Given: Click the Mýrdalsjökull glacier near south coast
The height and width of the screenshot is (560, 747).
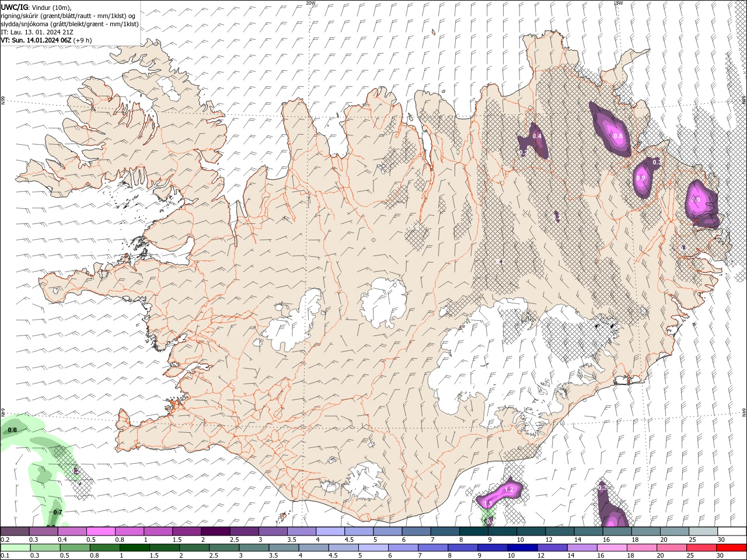Looking at the screenshot, I should [x=366, y=481].
